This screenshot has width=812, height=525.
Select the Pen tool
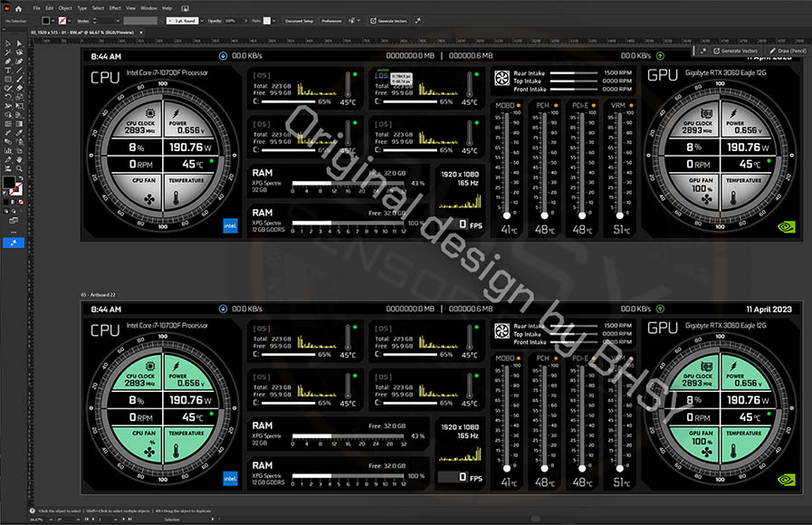[x=8, y=61]
